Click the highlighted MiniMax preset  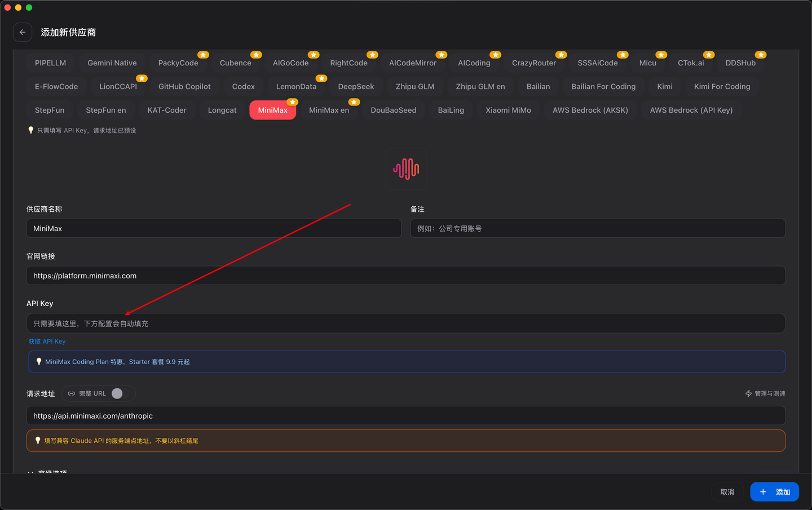[x=273, y=110]
